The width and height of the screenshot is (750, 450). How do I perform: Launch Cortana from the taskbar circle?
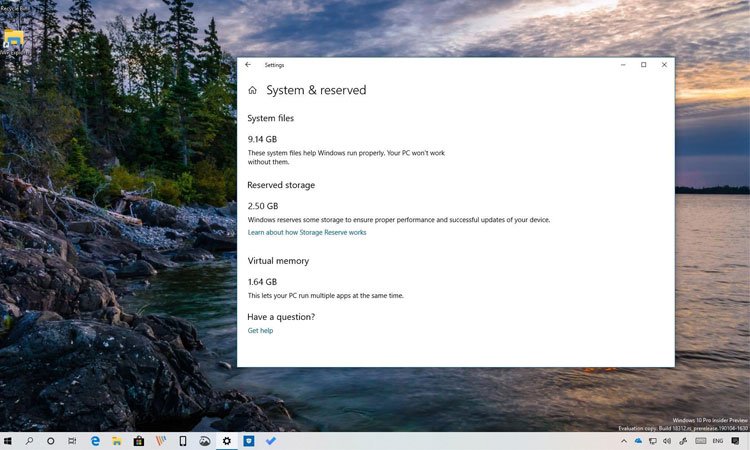pyautogui.click(x=51, y=441)
